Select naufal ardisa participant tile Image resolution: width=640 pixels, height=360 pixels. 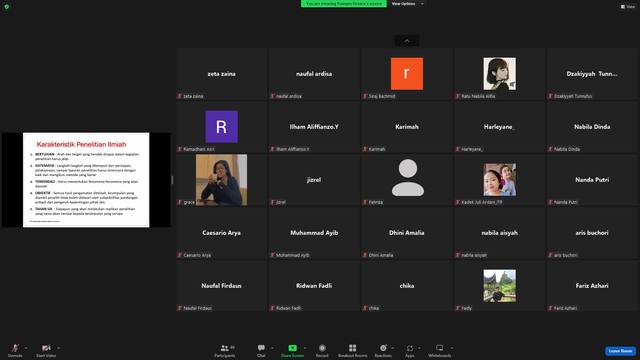pyautogui.click(x=314, y=74)
